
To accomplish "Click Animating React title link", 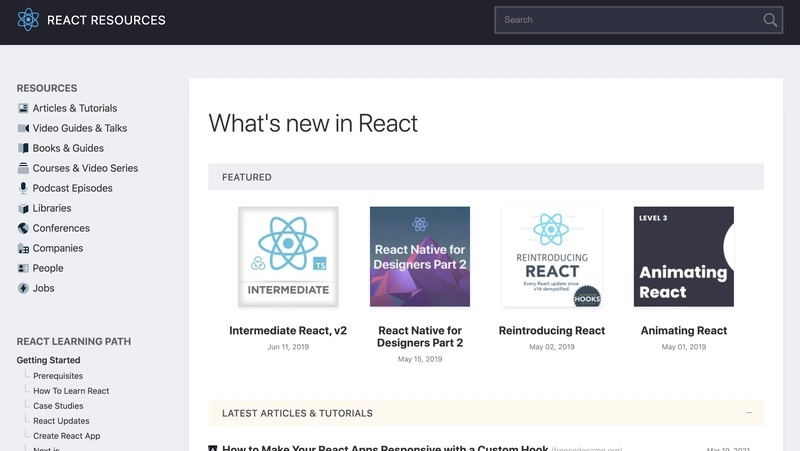I will [684, 331].
